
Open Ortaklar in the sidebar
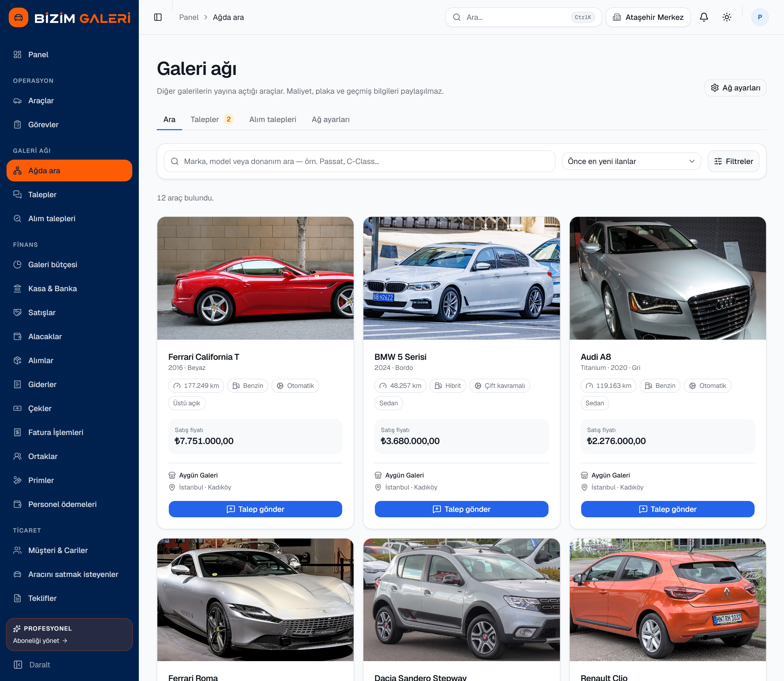(x=69, y=456)
